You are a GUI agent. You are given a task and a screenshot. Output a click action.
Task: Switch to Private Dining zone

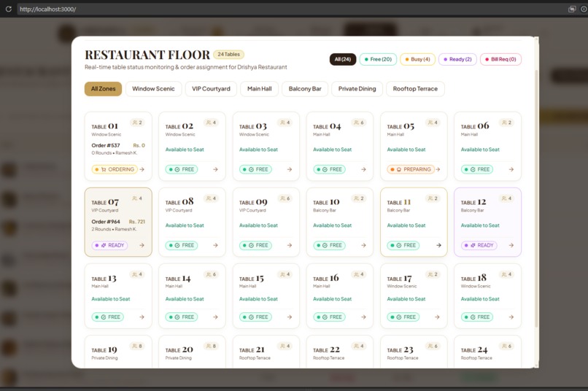tap(357, 89)
